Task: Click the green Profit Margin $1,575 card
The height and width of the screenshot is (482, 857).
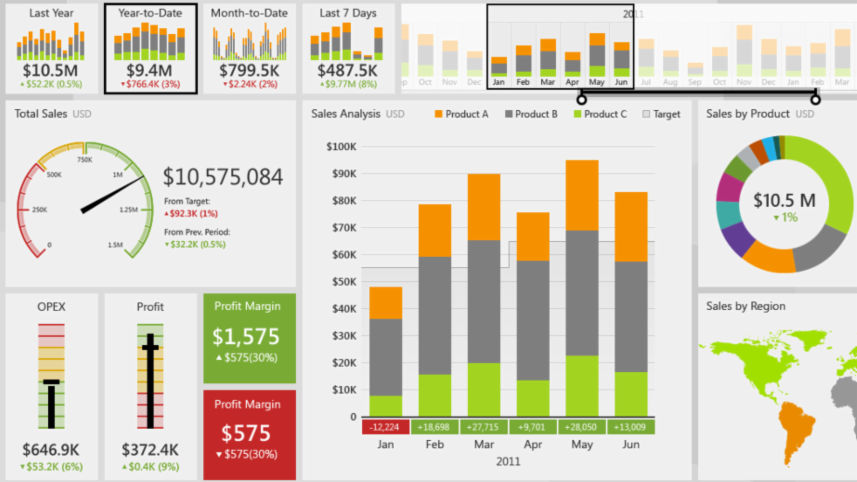Action: (250, 337)
